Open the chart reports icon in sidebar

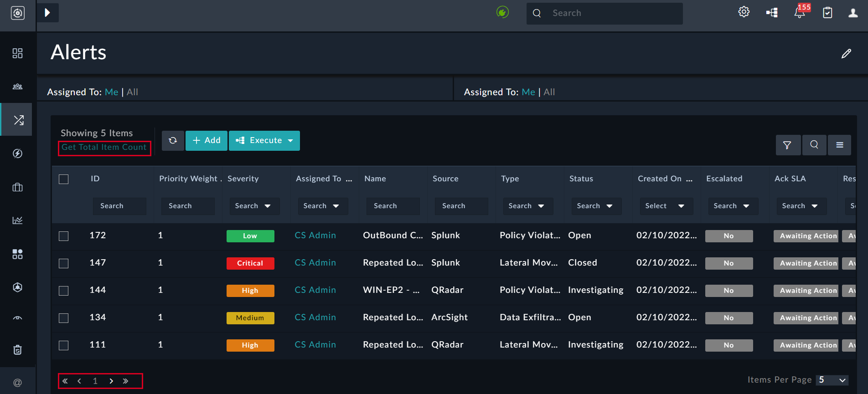[x=17, y=220]
